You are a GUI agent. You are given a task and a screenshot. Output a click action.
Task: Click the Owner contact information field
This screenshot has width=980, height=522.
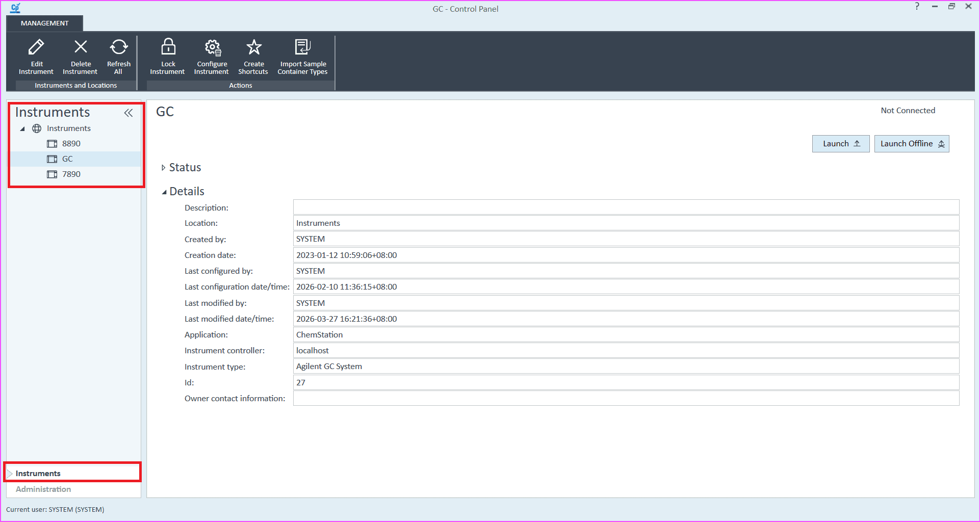click(626, 398)
